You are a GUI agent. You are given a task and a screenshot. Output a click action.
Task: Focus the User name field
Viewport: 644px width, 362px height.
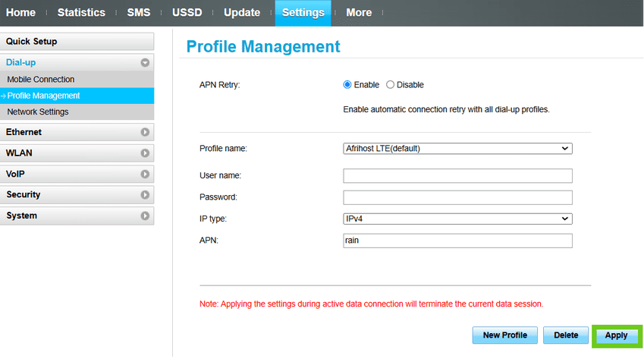(457, 176)
